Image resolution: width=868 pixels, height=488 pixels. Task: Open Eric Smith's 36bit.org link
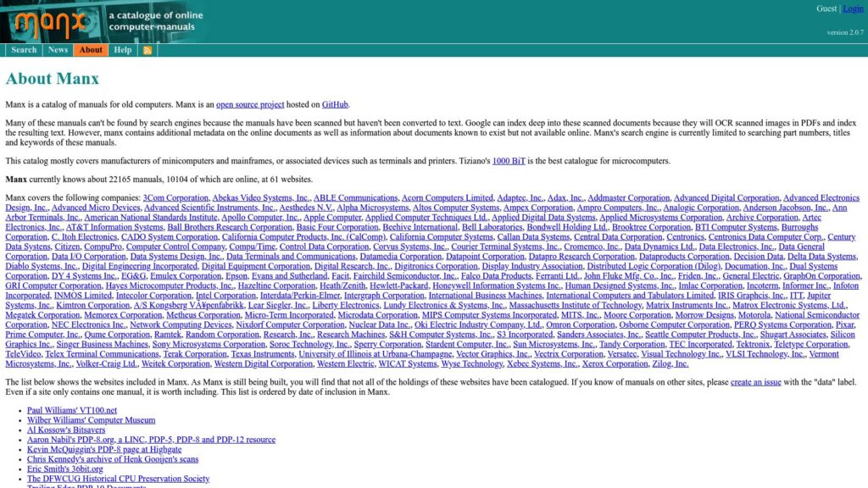coord(64,469)
